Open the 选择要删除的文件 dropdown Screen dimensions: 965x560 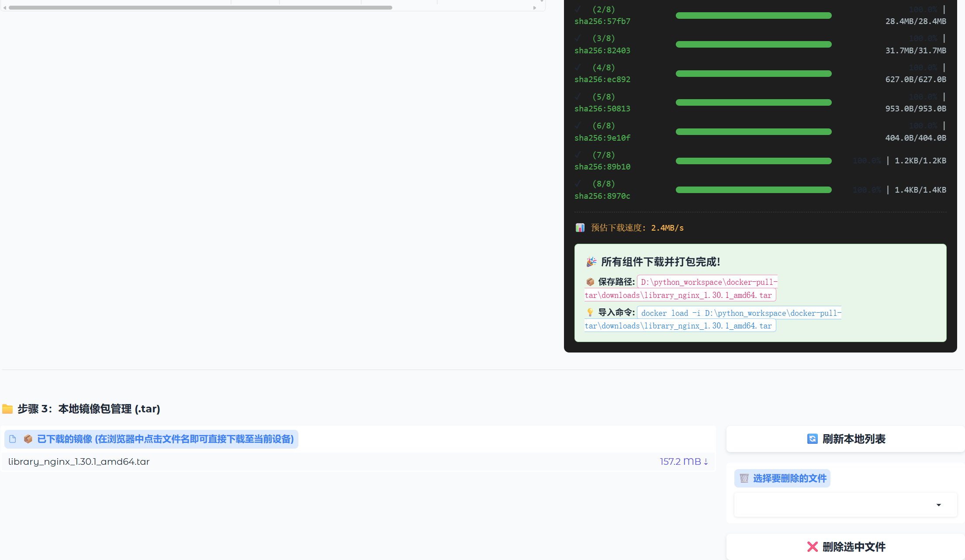[846, 505]
